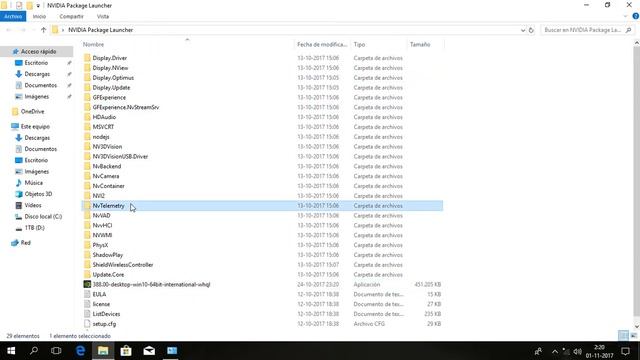Expand the ribbon chevron
The image size is (640, 360).
pos(626,16)
